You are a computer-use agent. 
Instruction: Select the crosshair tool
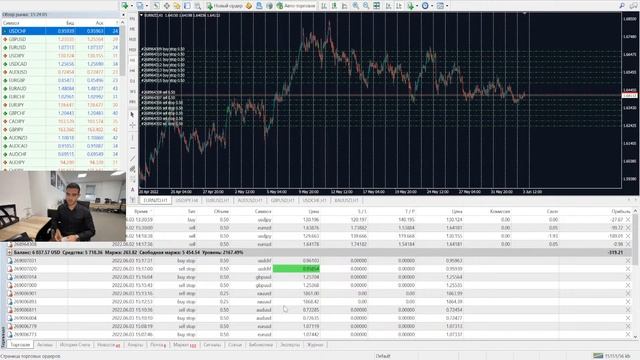point(132,125)
